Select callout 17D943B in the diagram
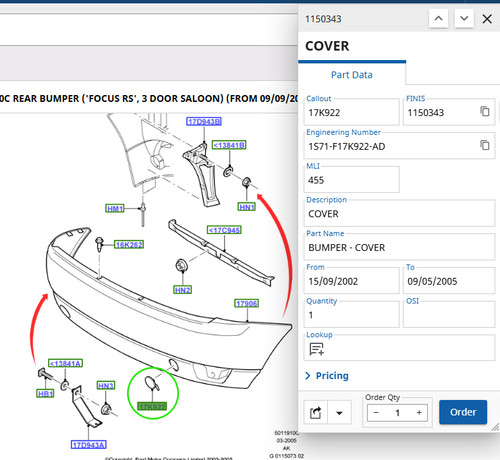The height and width of the screenshot is (460, 500). point(204,121)
